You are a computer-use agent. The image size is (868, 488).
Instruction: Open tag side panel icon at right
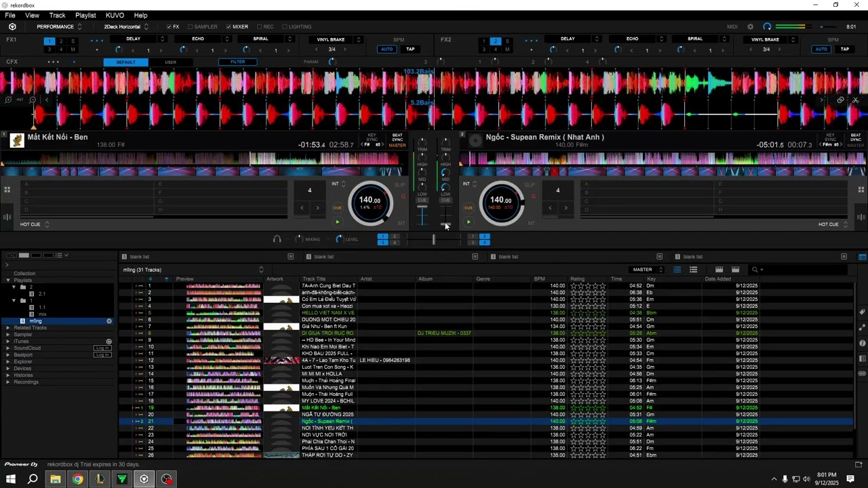[x=862, y=312]
